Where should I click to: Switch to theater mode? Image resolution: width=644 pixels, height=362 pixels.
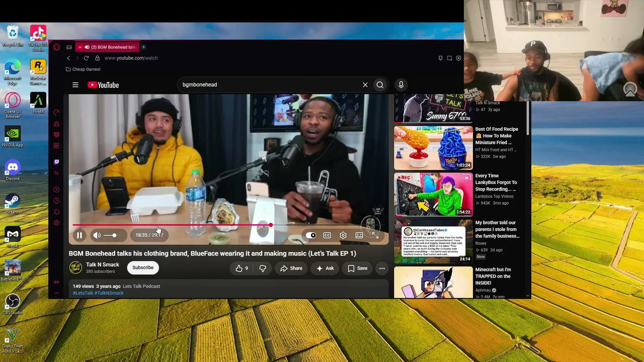(359, 235)
